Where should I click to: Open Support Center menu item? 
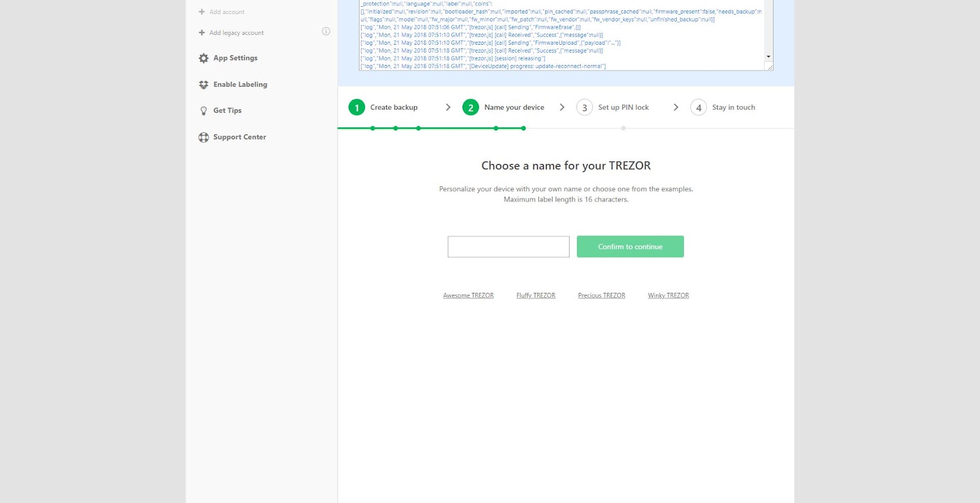click(239, 137)
